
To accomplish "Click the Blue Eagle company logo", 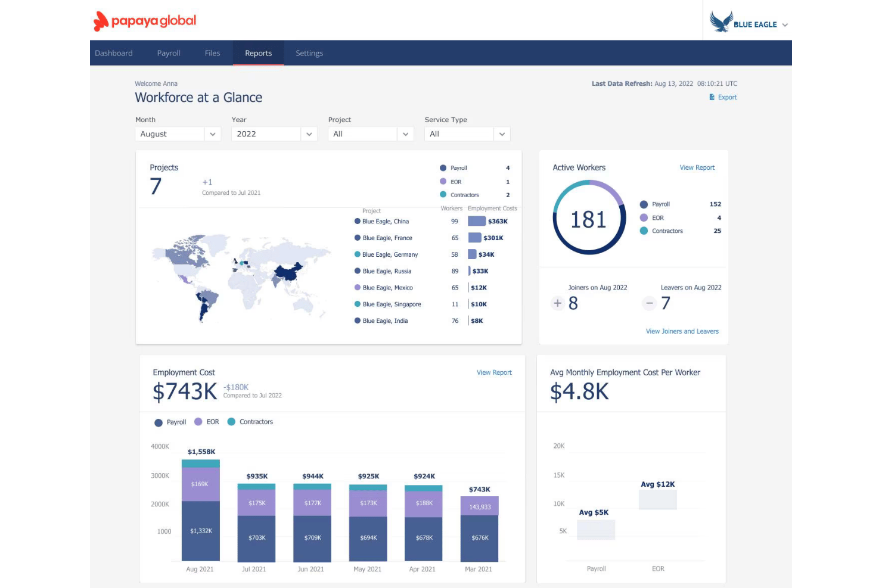I will tap(721, 21).
